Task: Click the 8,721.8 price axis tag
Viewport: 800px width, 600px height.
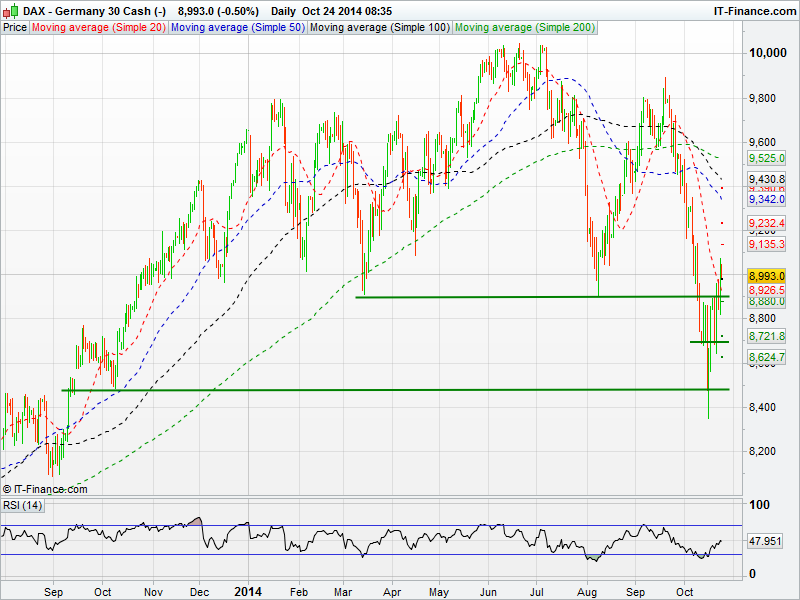Action: click(767, 336)
